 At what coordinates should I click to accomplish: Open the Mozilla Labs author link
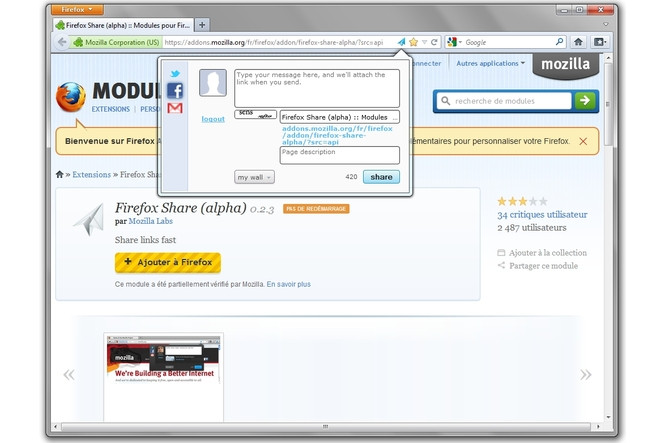(150, 221)
